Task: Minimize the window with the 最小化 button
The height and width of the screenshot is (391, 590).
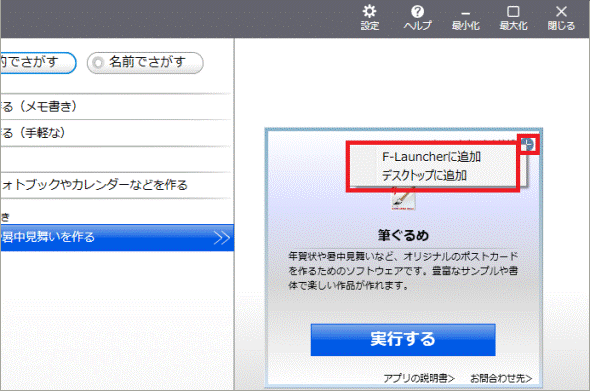Action: (x=465, y=19)
